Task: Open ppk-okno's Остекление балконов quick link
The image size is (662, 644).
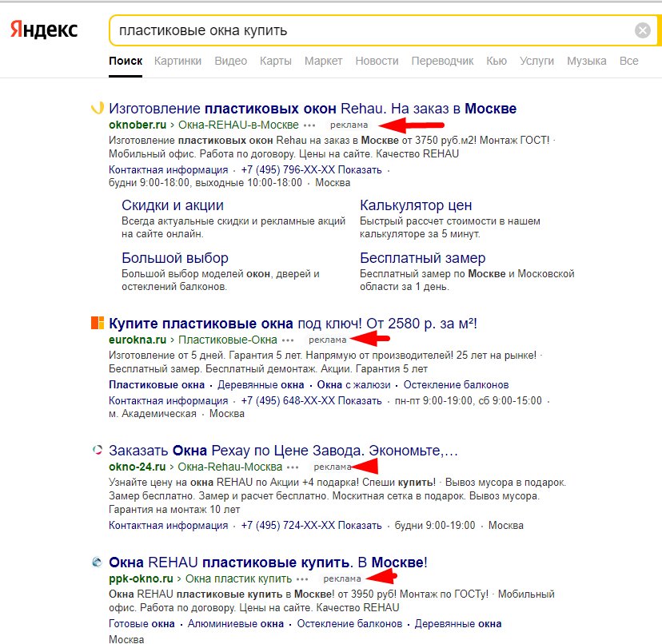Action: 349,624
